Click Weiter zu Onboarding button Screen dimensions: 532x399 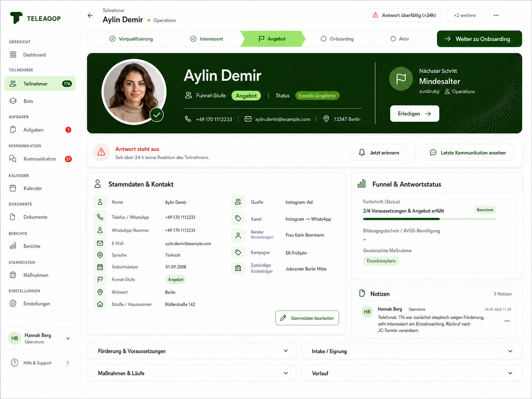pyautogui.click(x=479, y=39)
